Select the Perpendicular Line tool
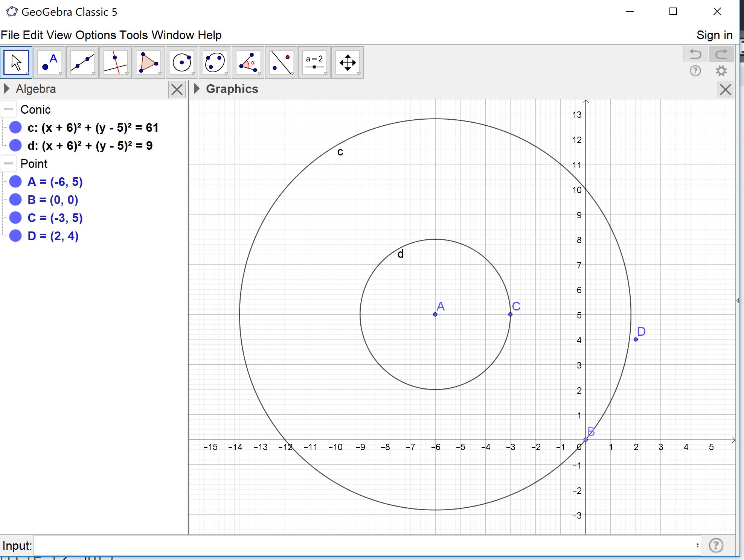 click(x=116, y=62)
